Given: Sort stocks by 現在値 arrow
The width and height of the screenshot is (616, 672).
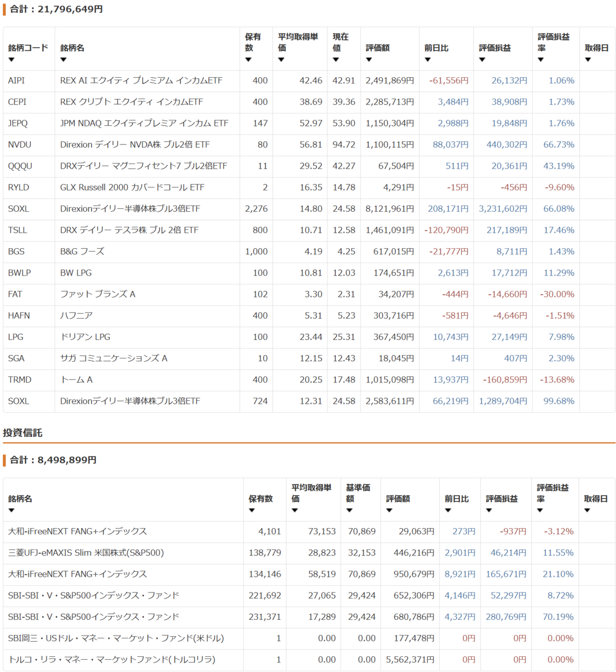Looking at the screenshot, I should click(x=335, y=59).
